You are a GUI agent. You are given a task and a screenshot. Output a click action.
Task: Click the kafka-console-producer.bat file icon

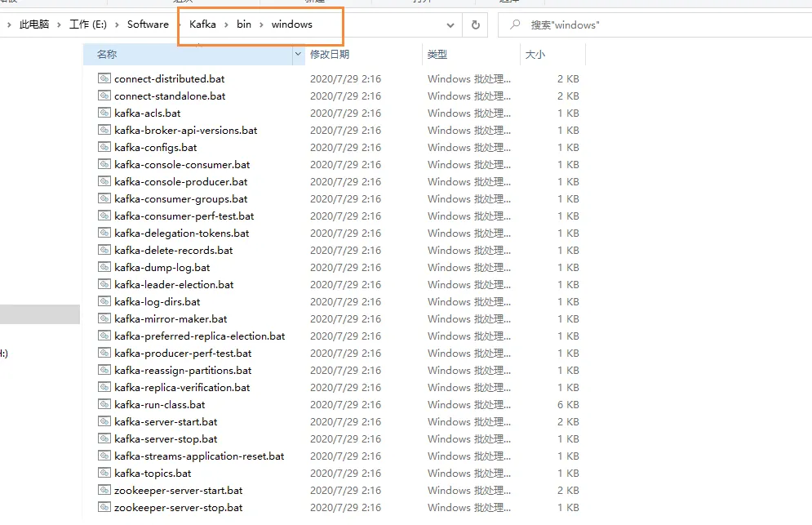[x=104, y=182]
